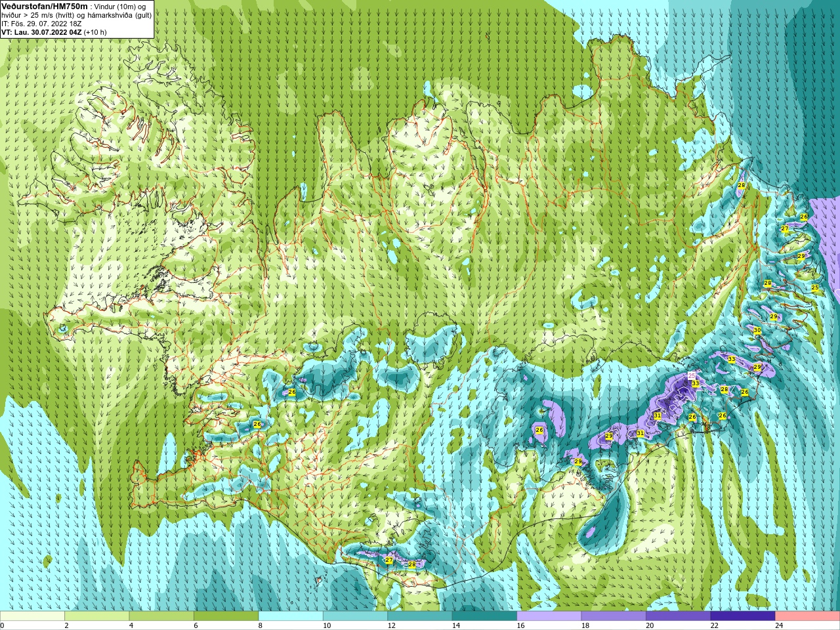Click the '(+10 h)' forecast offset text
The height and width of the screenshot is (630, 840).
click(x=95, y=31)
